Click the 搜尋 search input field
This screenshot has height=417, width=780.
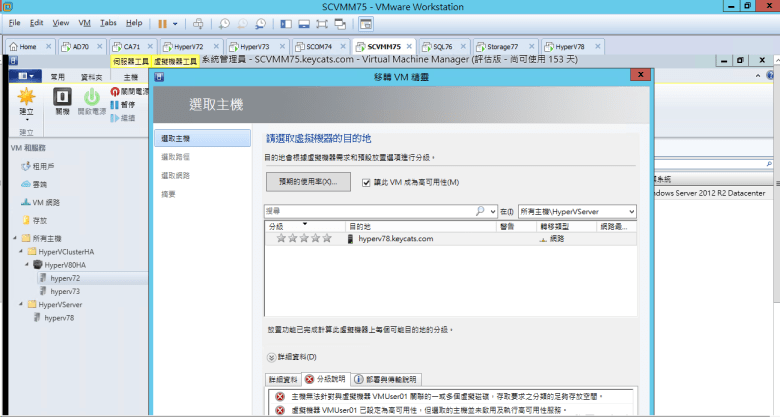(x=370, y=212)
